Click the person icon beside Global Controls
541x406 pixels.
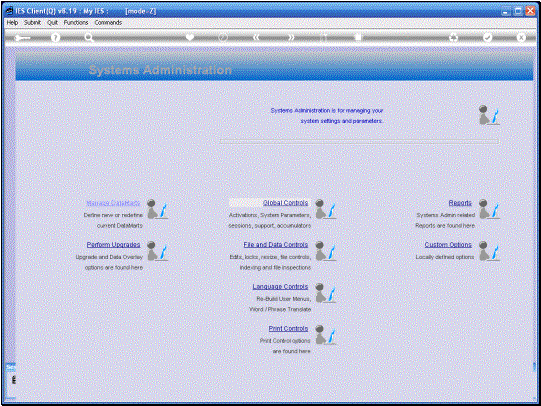click(x=325, y=209)
